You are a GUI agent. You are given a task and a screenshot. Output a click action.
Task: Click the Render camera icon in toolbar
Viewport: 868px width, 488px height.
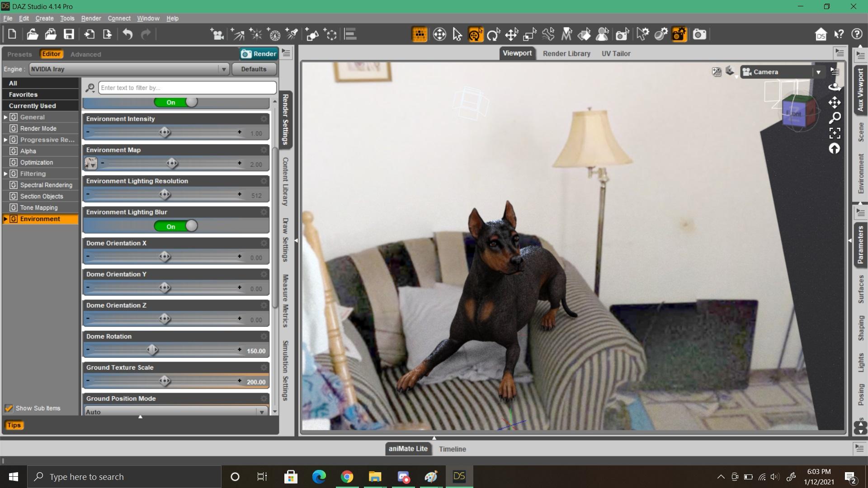[x=699, y=34]
